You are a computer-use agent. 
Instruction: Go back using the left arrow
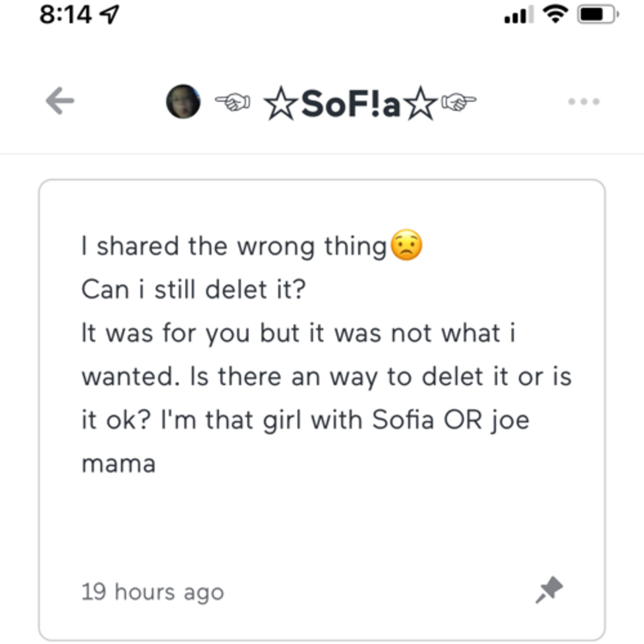(x=60, y=101)
